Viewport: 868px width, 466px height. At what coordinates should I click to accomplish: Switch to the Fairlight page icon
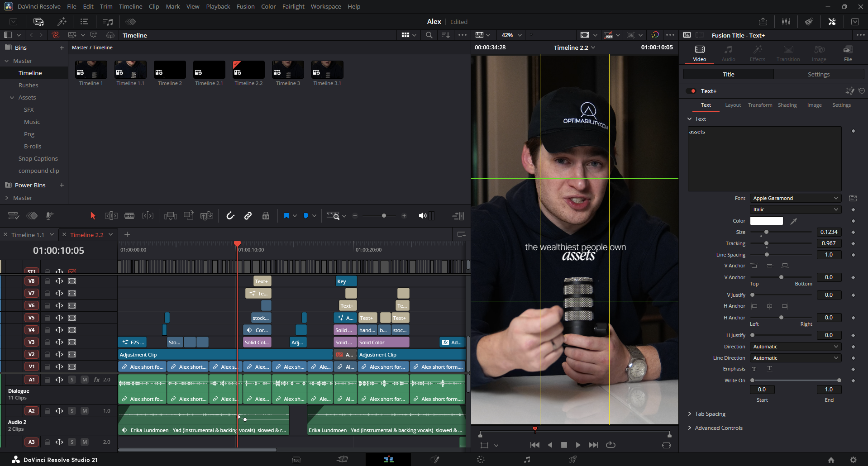pyautogui.click(x=527, y=460)
